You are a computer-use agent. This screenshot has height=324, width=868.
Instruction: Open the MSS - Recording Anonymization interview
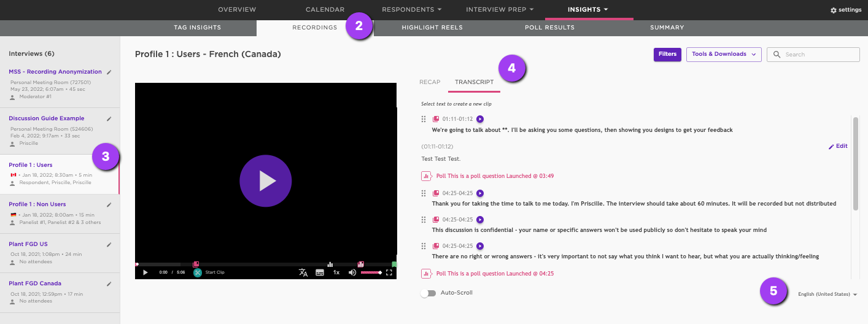pos(55,72)
